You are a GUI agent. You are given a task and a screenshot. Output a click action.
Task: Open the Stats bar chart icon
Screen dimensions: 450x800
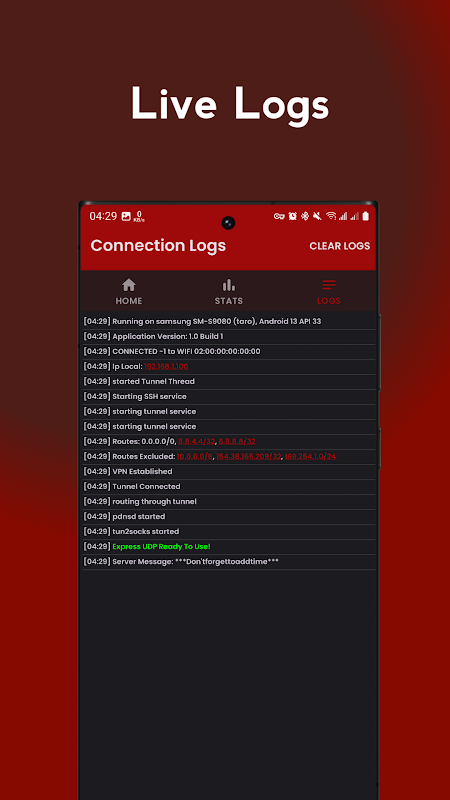point(229,285)
